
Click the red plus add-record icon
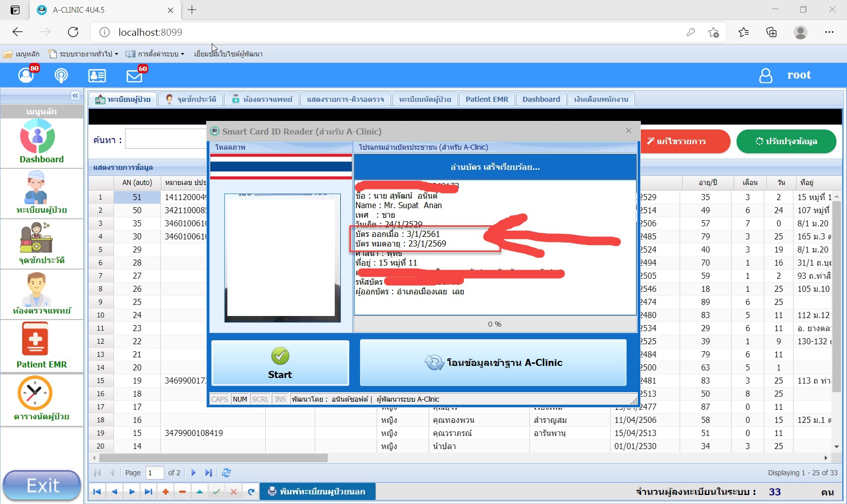[x=165, y=491]
